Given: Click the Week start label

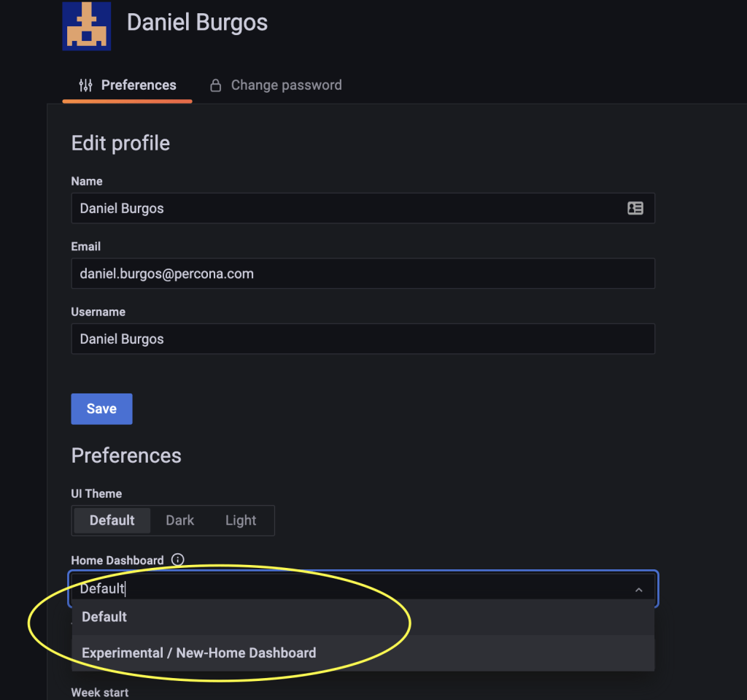Looking at the screenshot, I should [99, 692].
